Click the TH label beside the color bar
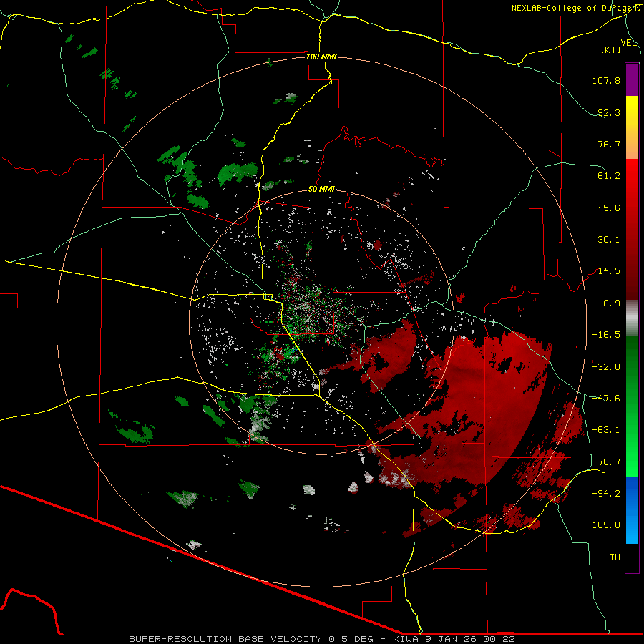Screen dimensions: 644x644 [615, 557]
